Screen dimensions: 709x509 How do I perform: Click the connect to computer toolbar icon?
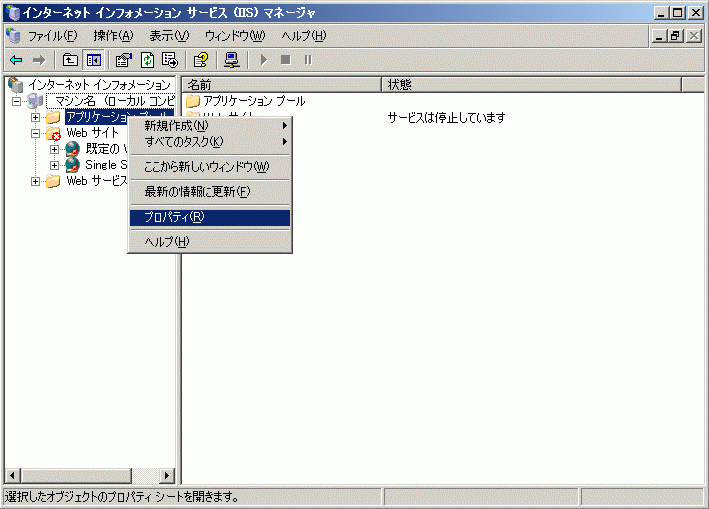click(x=232, y=60)
